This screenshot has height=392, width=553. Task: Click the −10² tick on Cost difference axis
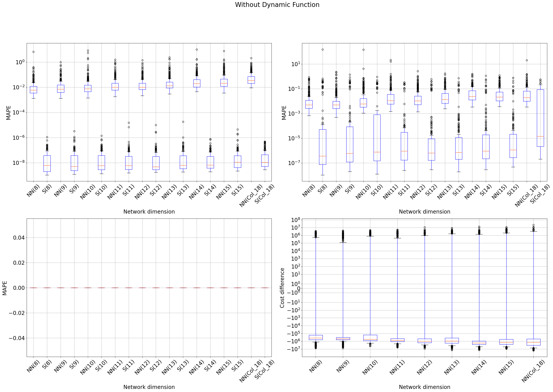[294, 310]
